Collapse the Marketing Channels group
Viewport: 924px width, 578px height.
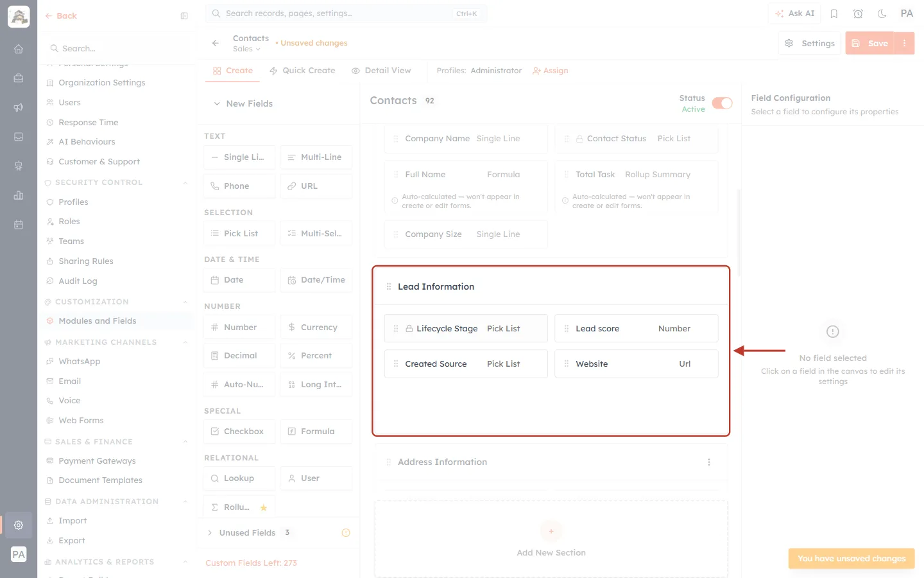coord(185,342)
